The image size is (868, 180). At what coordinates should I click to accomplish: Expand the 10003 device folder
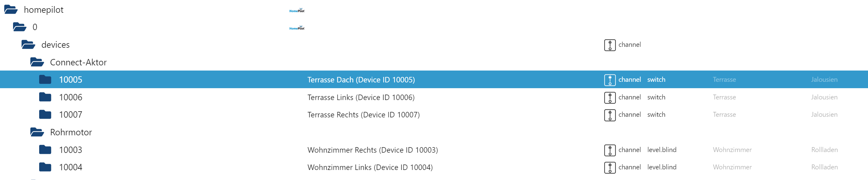[45, 150]
